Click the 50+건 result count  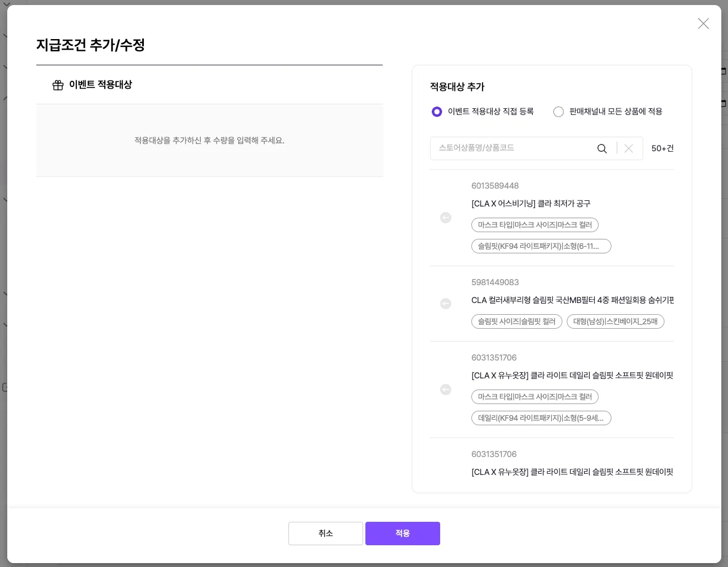click(x=663, y=148)
